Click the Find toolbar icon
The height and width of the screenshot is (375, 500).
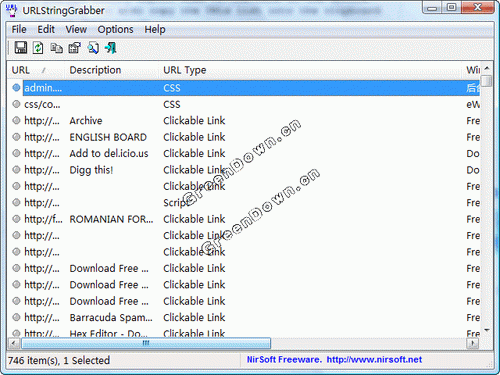coord(93,48)
